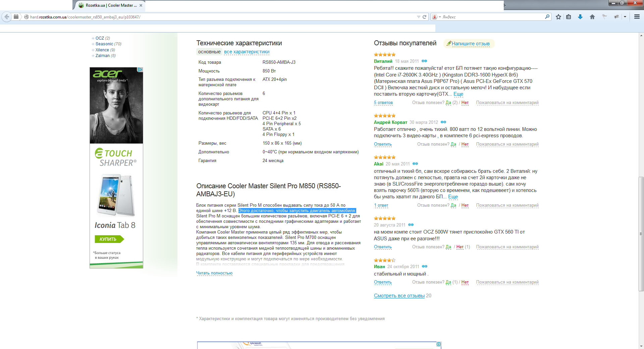Vote Да on Виталий's review
The width and height of the screenshot is (644, 349).
pyautogui.click(x=448, y=103)
